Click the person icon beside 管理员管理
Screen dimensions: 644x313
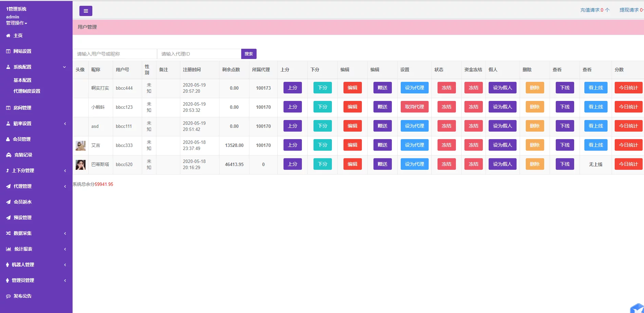point(7,280)
